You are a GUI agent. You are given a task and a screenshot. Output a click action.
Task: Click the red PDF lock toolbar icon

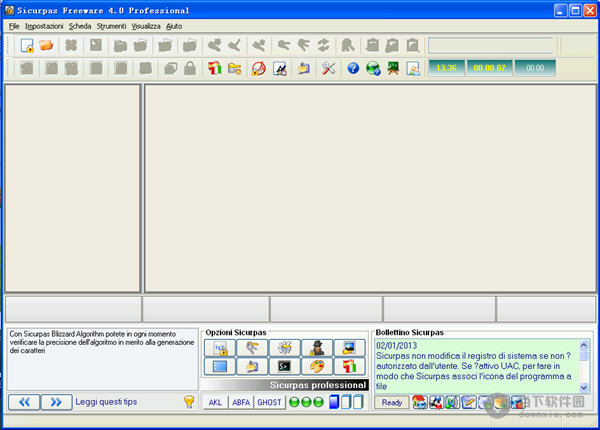259,68
